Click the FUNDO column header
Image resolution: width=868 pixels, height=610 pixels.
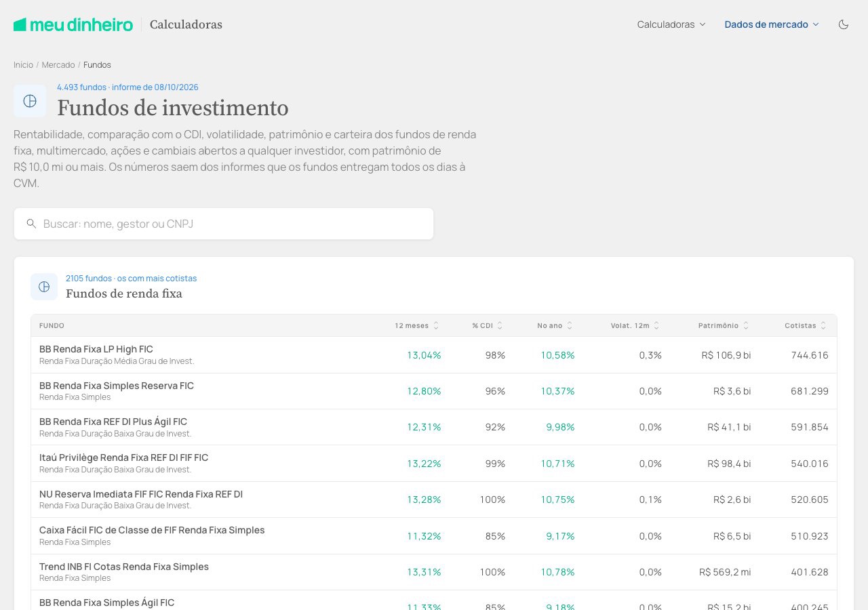(x=52, y=326)
